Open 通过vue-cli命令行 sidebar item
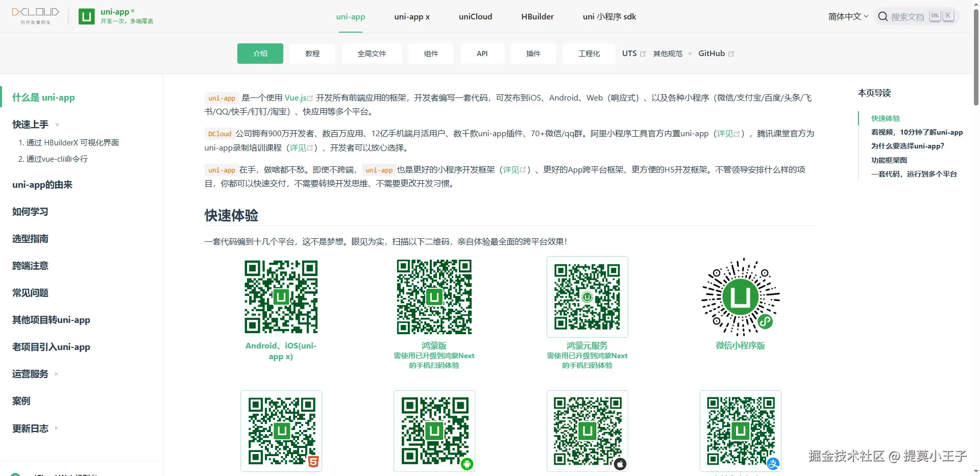This screenshot has height=476, width=980. 53,159
